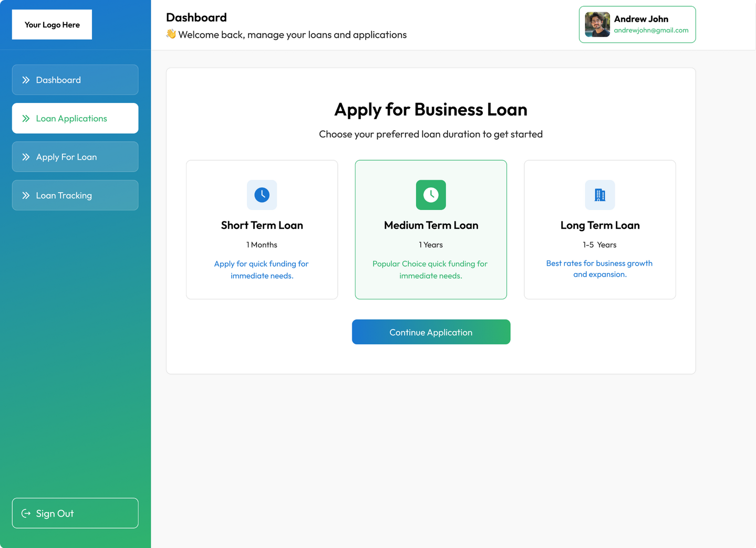Screen dimensions: 756x548
Task: Open the Dashboard menu item
Action: tap(75, 80)
